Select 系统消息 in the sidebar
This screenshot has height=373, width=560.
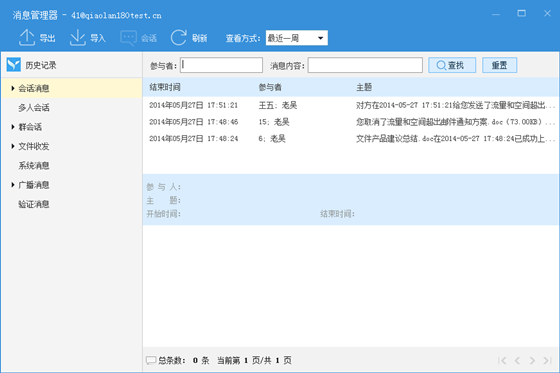point(34,165)
